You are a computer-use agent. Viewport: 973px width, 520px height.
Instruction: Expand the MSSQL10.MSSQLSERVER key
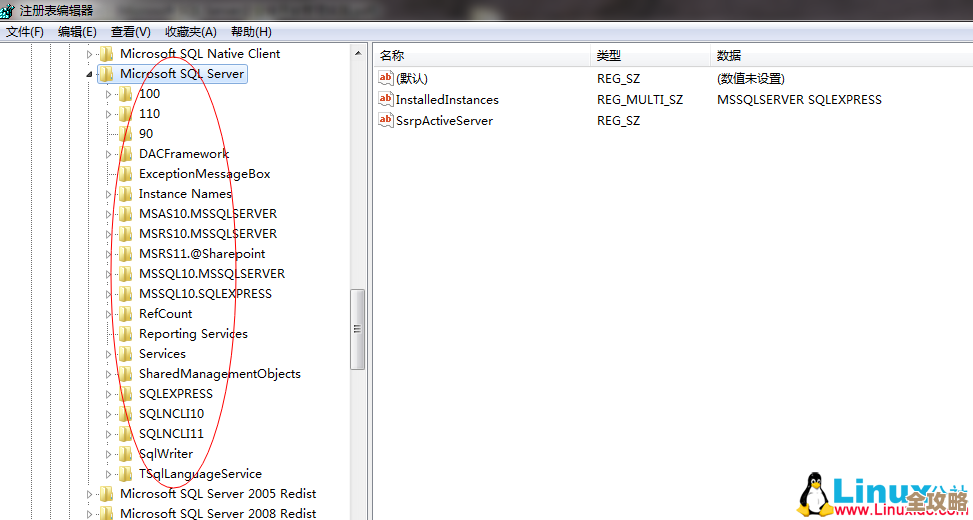click(109, 274)
